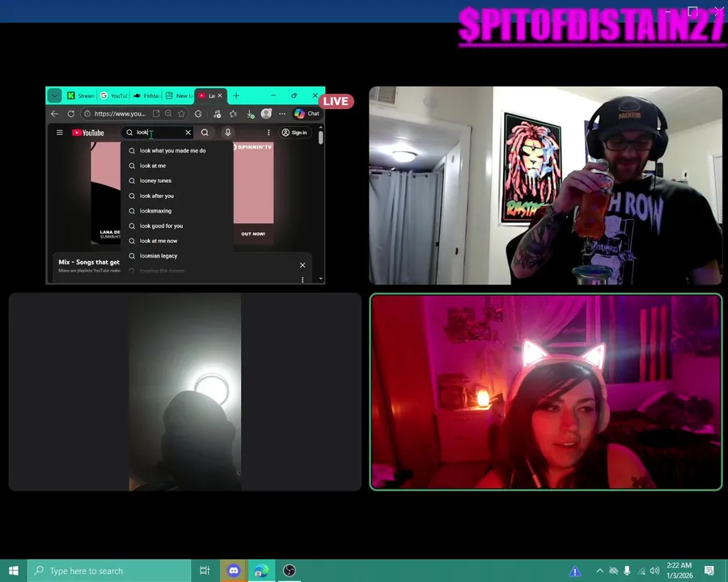Open the browser settings three-dot menu
The height and width of the screenshot is (582, 728).
point(282,114)
